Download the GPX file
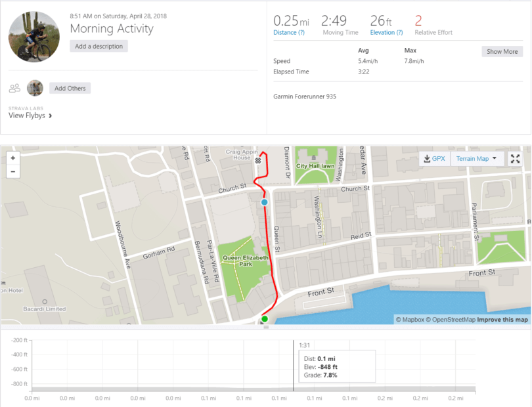Viewport: 532px width, 407px height. pos(435,159)
